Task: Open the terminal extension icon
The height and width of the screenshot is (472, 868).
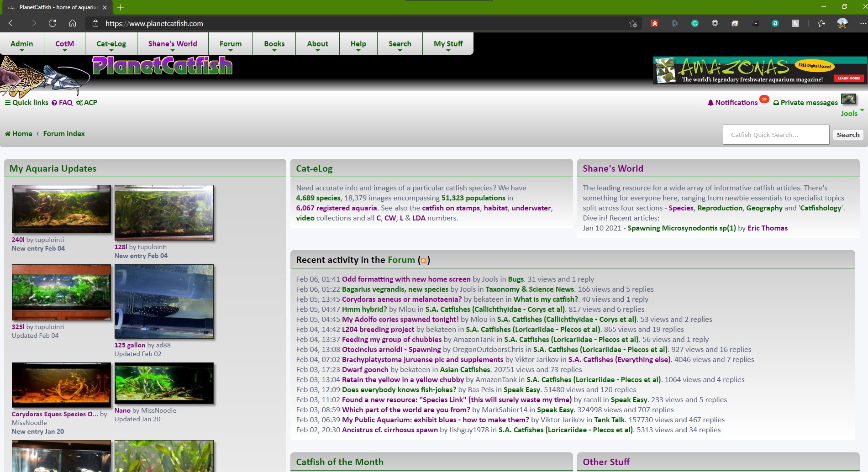Action: [755, 23]
